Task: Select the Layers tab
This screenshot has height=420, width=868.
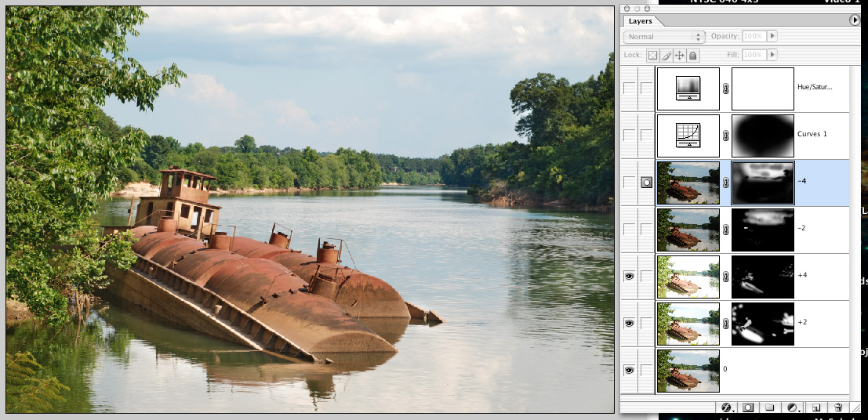Action: tap(641, 22)
